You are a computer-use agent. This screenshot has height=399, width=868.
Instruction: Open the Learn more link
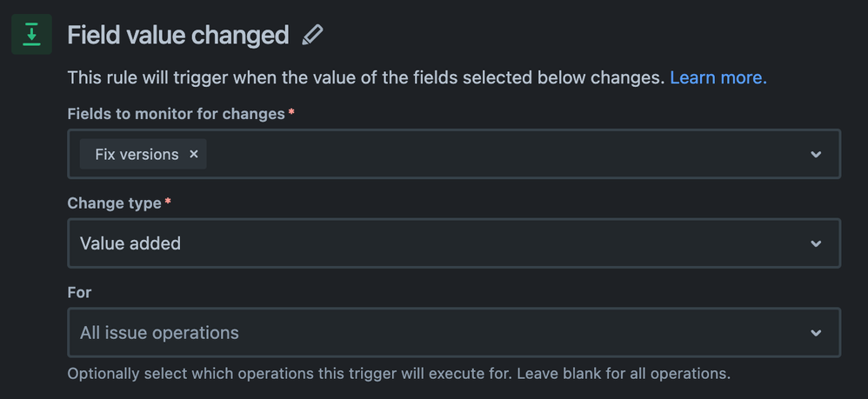[718, 77]
